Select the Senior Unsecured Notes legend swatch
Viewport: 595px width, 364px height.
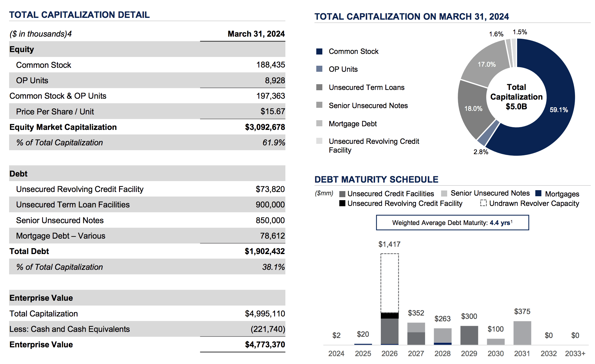point(319,105)
